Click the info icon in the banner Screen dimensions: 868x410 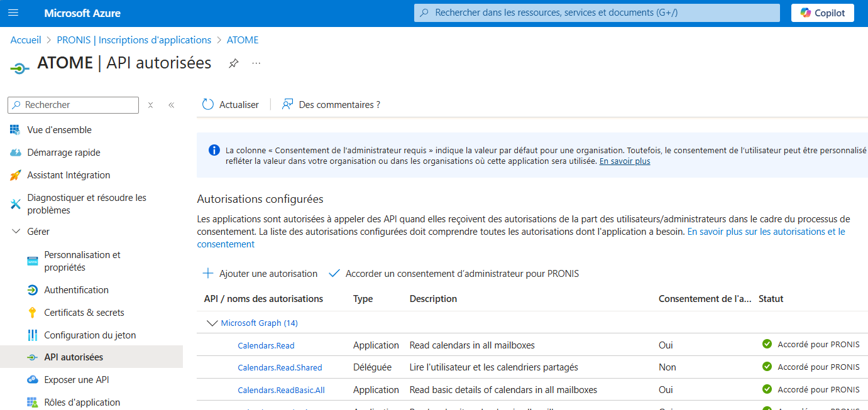coord(214,150)
